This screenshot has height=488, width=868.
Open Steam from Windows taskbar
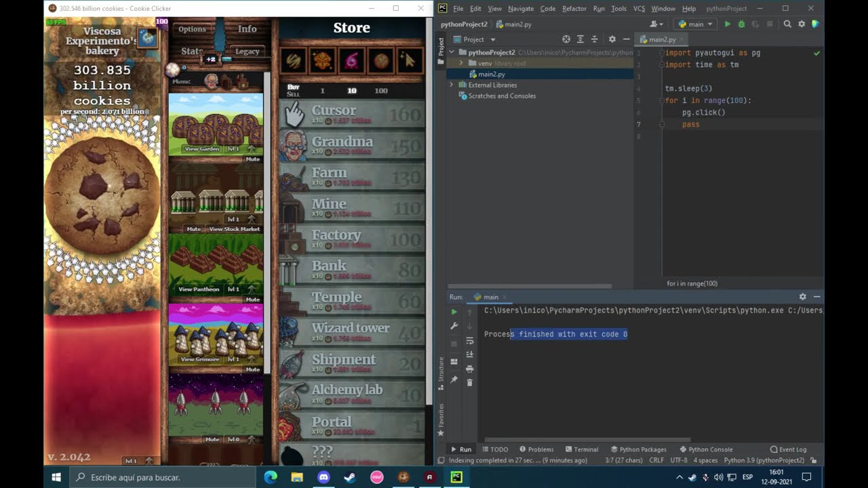click(349, 477)
